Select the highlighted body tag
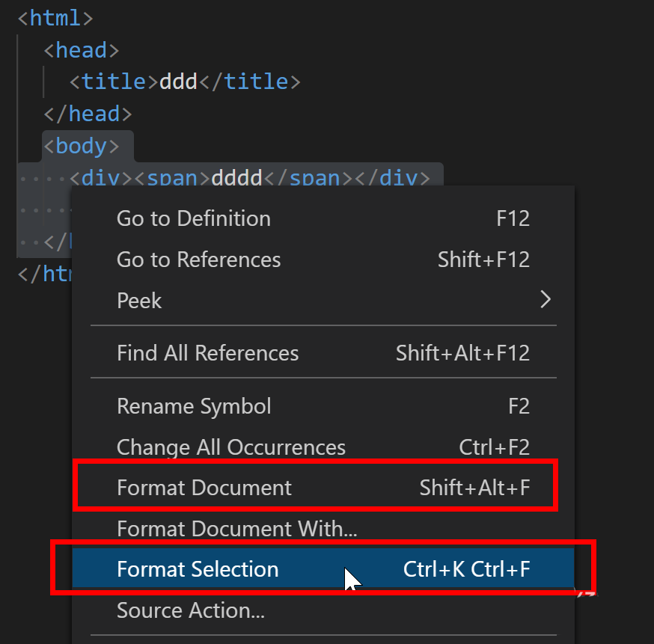The image size is (654, 644). pyautogui.click(x=83, y=145)
